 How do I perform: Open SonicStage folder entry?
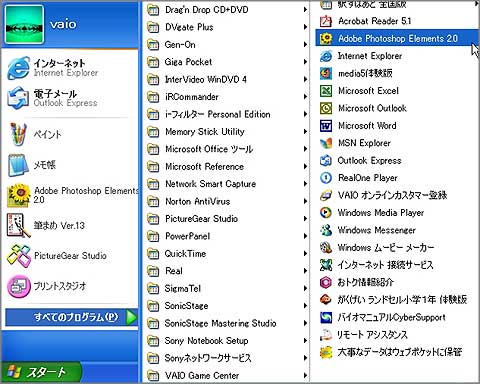tap(227, 306)
